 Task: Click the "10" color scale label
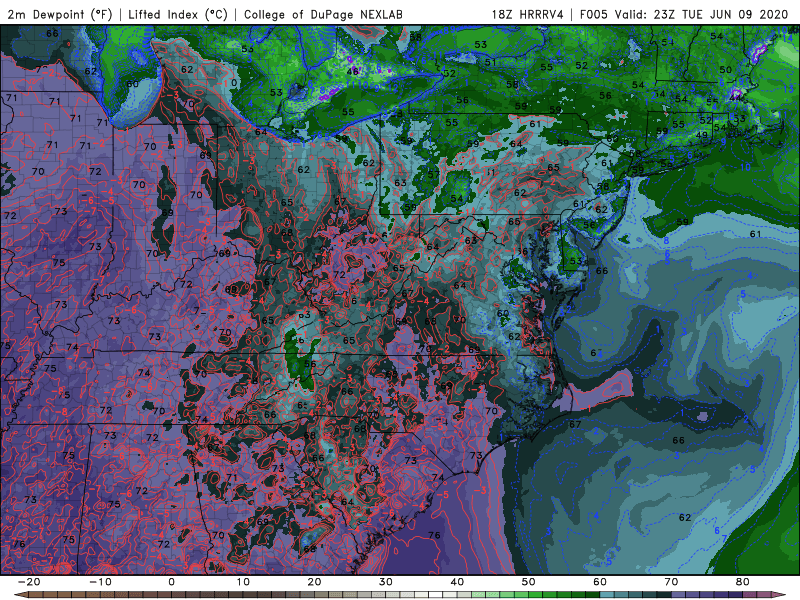click(243, 582)
